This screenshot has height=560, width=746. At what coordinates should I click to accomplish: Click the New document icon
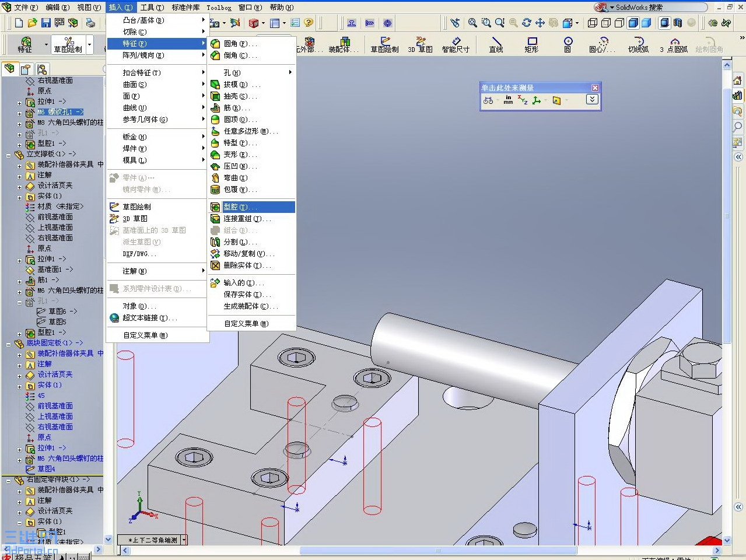pos(19,23)
